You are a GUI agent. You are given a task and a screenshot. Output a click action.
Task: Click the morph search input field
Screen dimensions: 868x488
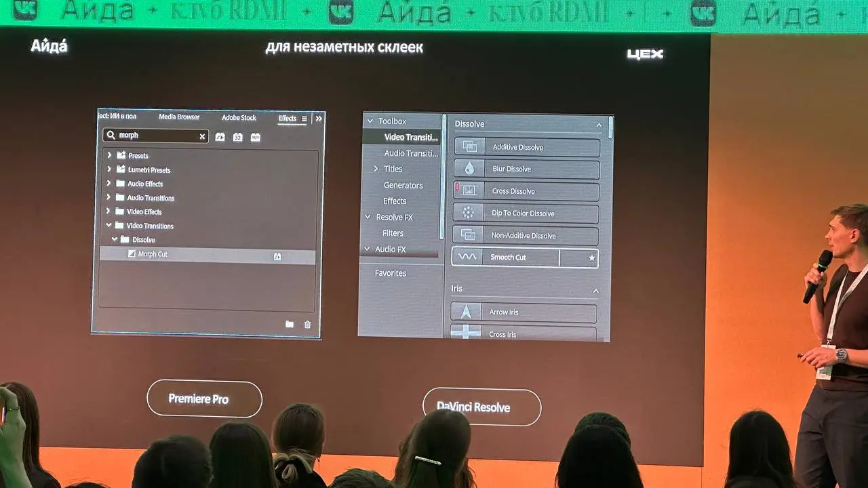tap(156, 136)
